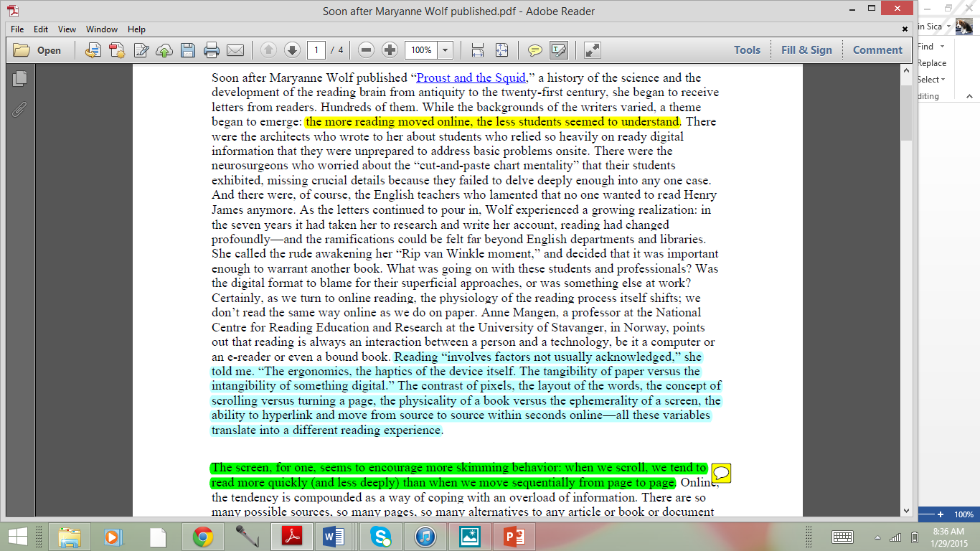Screen dimensions: 980x551
Task: Click the 100% zoom value field
Action: coord(421,50)
